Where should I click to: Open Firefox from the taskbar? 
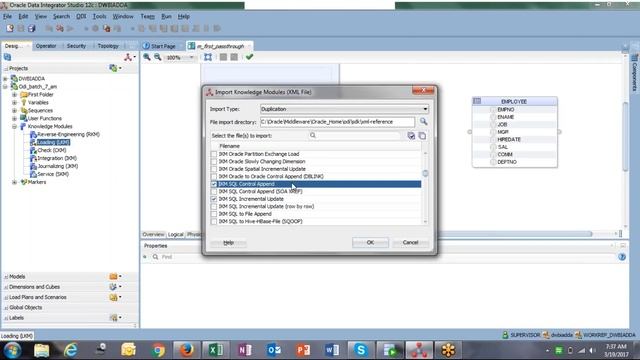(187, 350)
